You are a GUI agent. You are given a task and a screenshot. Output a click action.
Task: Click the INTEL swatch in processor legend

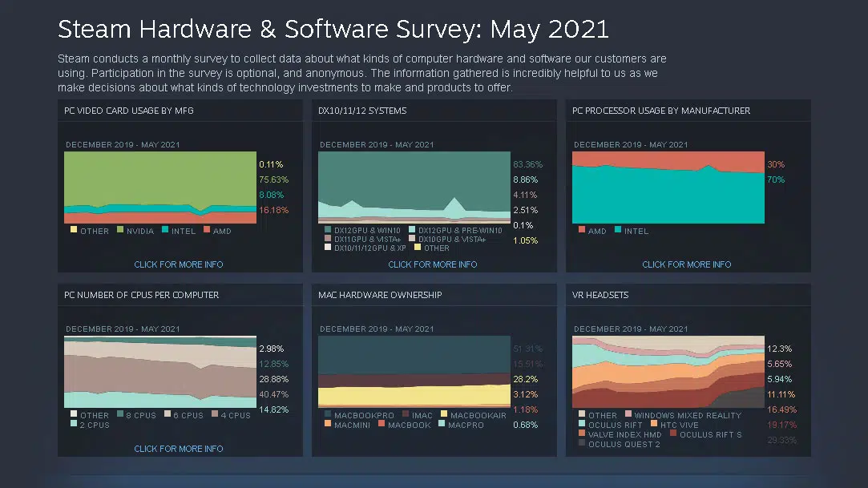pos(618,230)
